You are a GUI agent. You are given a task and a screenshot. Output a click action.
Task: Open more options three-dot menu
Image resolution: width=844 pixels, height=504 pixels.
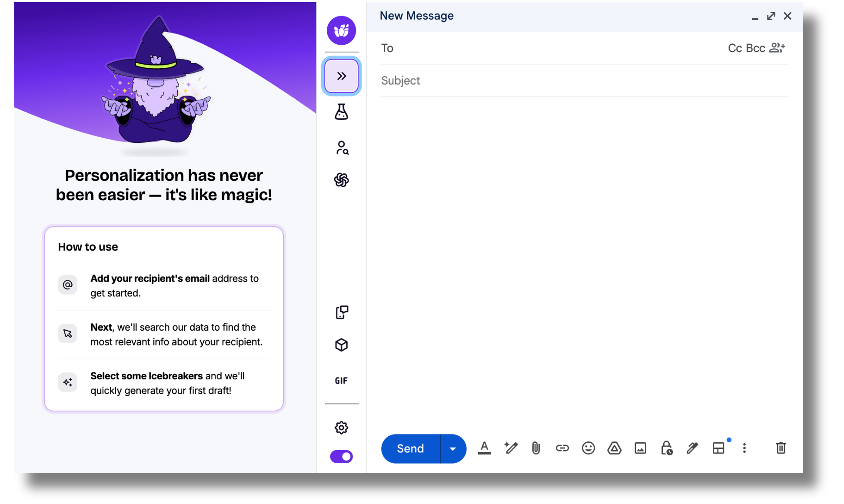pos(744,448)
